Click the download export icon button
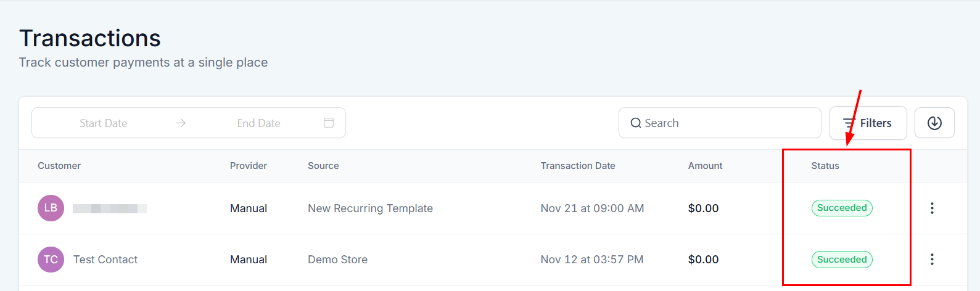Screen dimensions: 980x291 pos(934,123)
